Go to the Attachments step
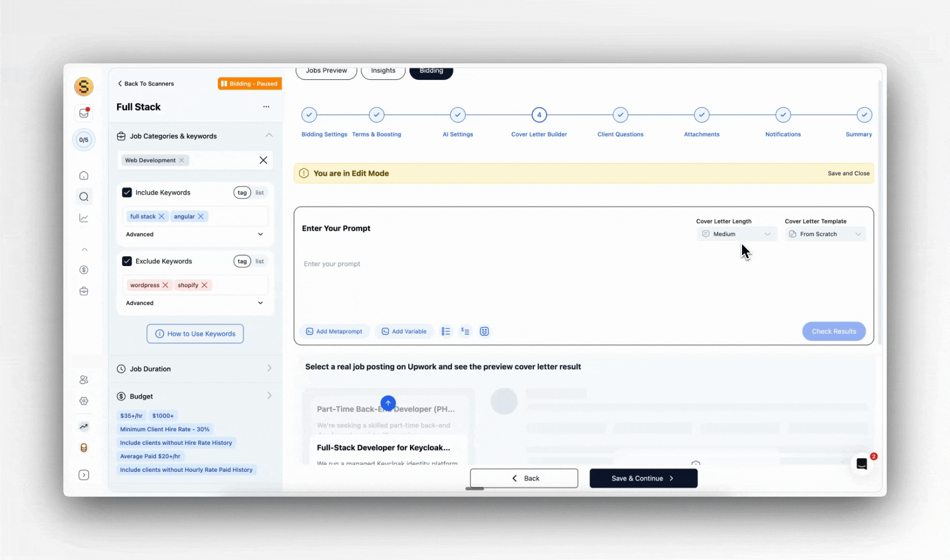The width and height of the screenshot is (950, 560). click(x=702, y=115)
